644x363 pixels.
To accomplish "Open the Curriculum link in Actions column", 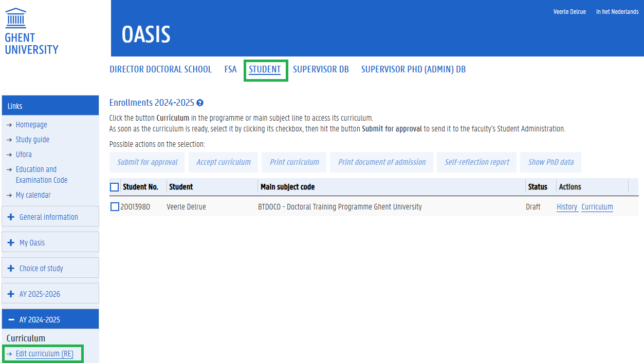I will point(597,207).
